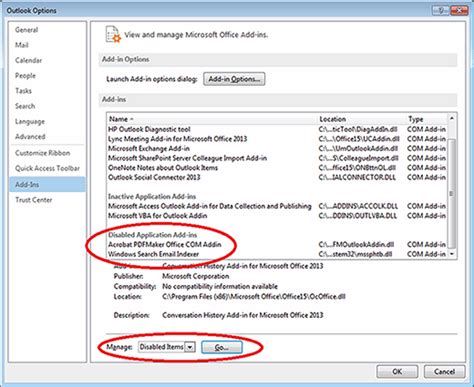The image size is (474, 387).
Task: Select Acrobat PDFMaker Office COM Addin row
Action: [x=277, y=245]
